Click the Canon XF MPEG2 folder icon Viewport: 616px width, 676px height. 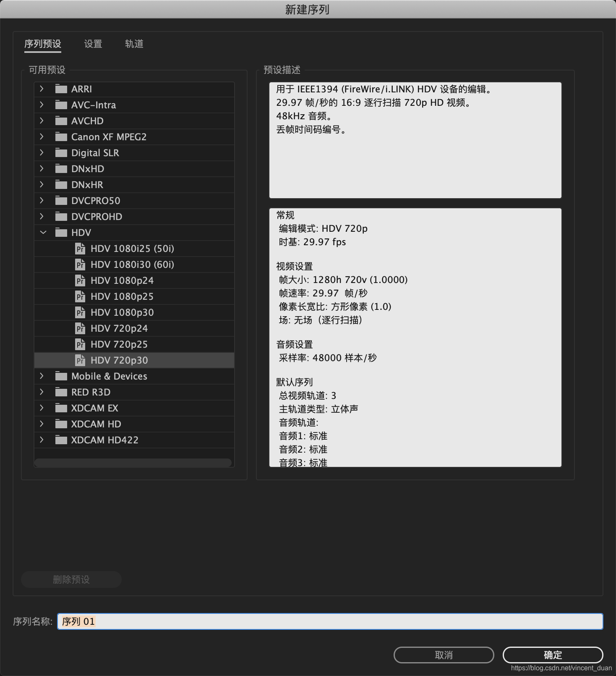pyautogui.click(x=61, y=137)
